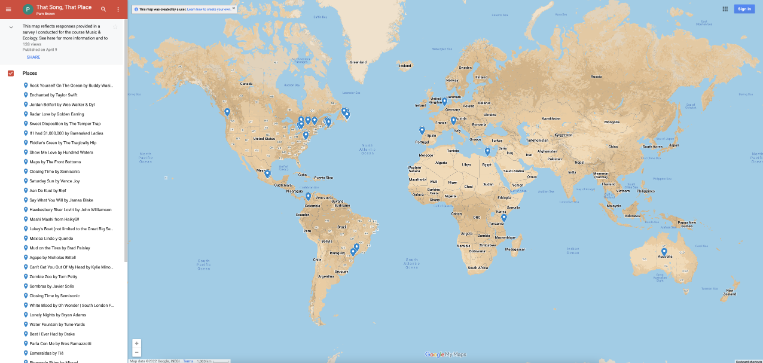Click the pin on Canada's west coast
The width and height of the screenshot is (763, 363).
[227, 112]
